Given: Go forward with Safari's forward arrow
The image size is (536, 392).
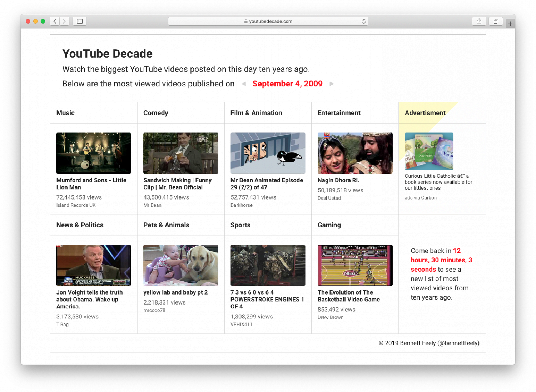Looking at the screenshot, I should point(64,21).
